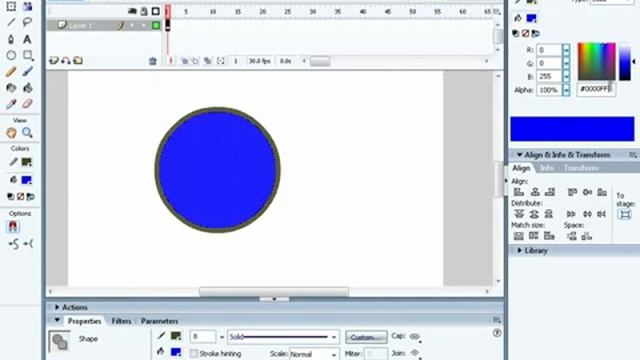
Task: Switch to the Parameters tab
Action: point(160,321)
